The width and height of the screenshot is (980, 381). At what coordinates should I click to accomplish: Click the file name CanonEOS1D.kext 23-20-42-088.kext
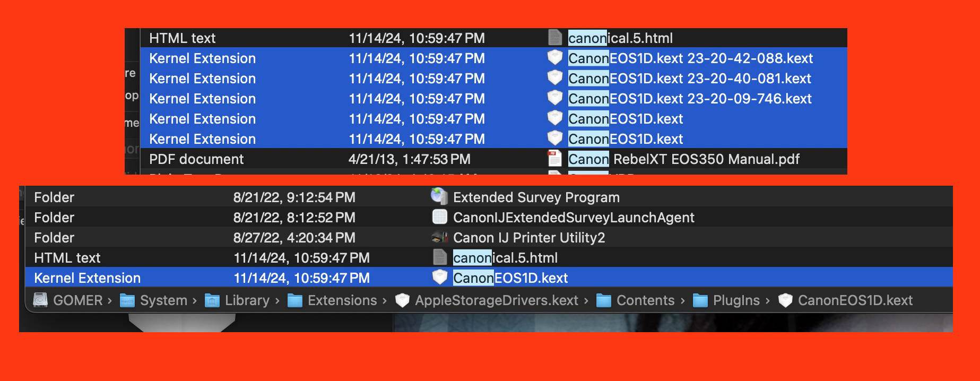pyautogui.click(x=691, y=58)
